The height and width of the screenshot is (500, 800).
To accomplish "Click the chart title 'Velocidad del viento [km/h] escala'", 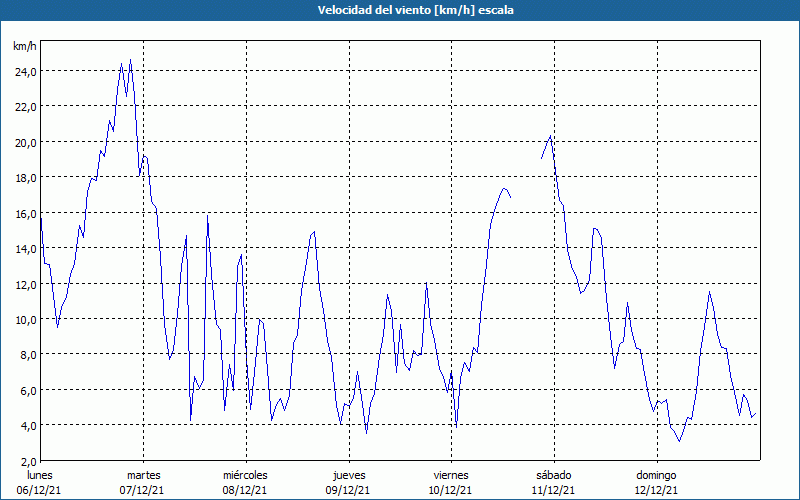I will 415,10.
